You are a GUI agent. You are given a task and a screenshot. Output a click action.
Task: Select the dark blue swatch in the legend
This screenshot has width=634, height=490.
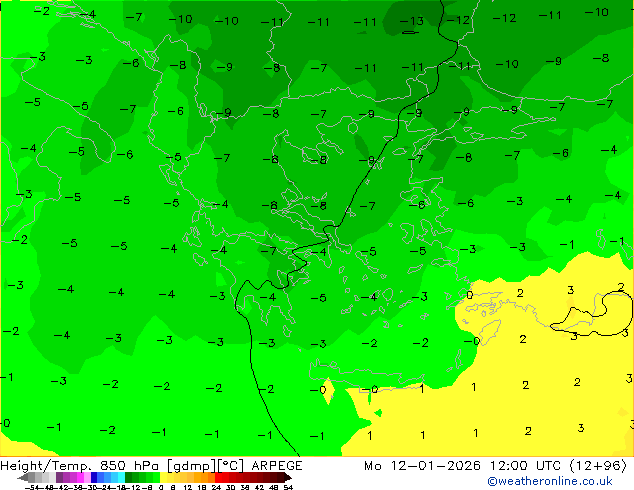pyautogui.click(x=94, y=478)
